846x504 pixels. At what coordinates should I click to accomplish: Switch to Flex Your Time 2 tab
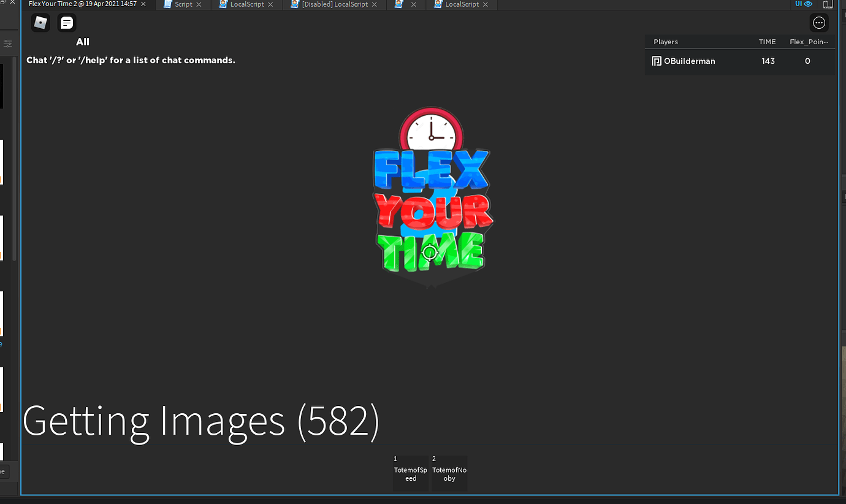point(82,4)
